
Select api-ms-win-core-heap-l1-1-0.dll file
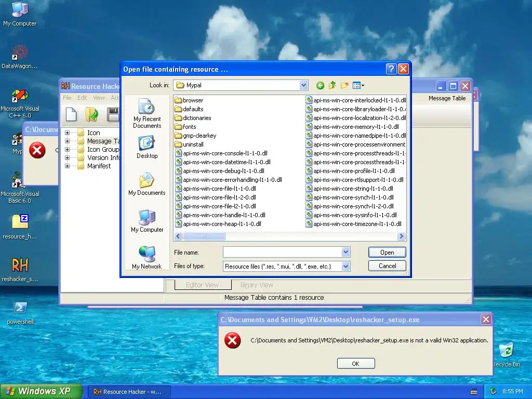pos(219,223)
